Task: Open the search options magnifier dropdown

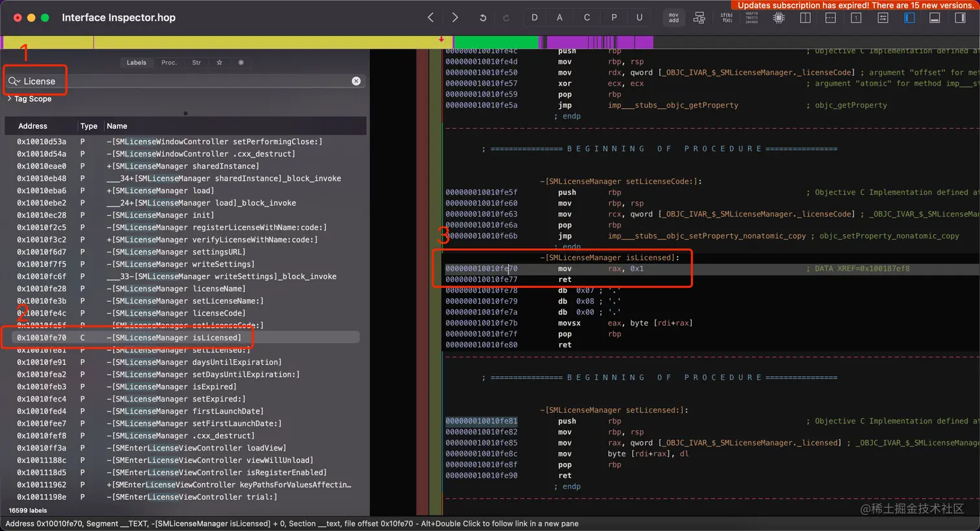Action: [14, 81]
